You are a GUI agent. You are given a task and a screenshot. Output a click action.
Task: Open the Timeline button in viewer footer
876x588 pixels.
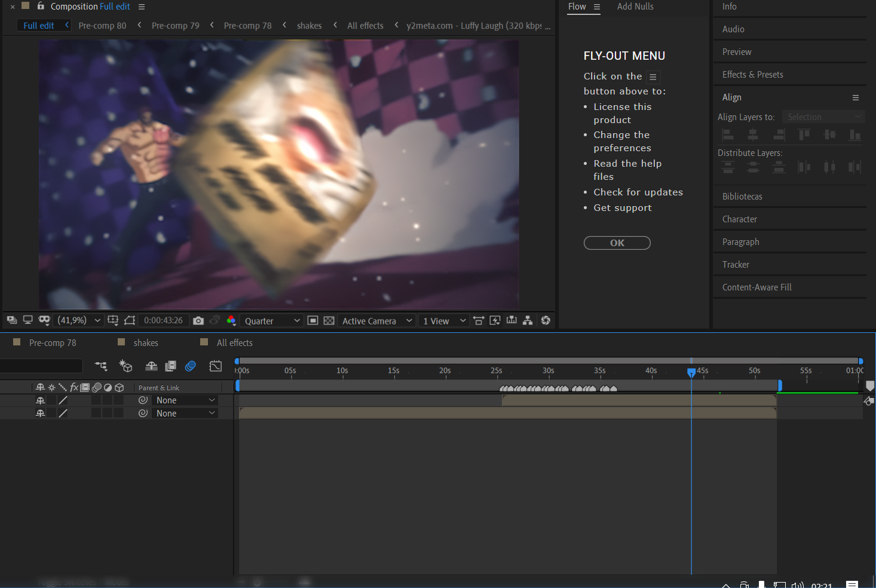(x=511, y=320)
